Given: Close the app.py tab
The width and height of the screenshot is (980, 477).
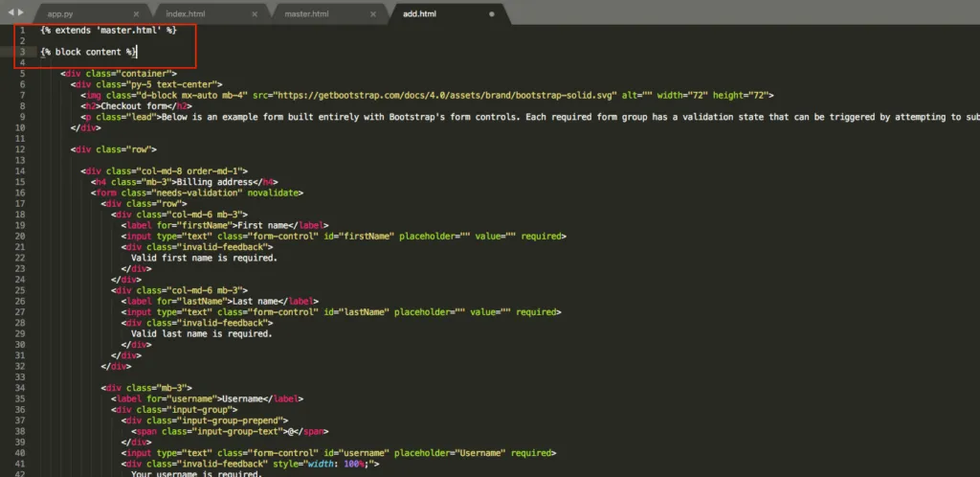Looking at the screenshot, I should tap(136, 13).
